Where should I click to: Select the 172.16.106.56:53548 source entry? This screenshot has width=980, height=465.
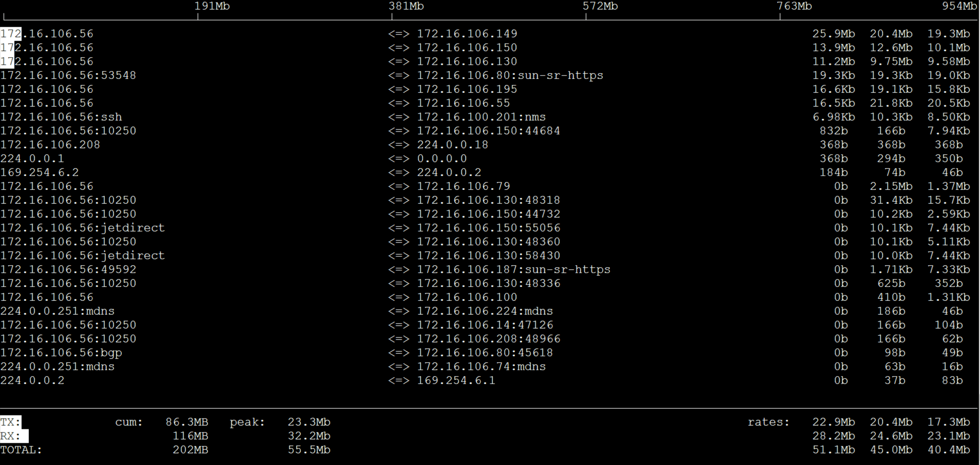tap(68, 75)
